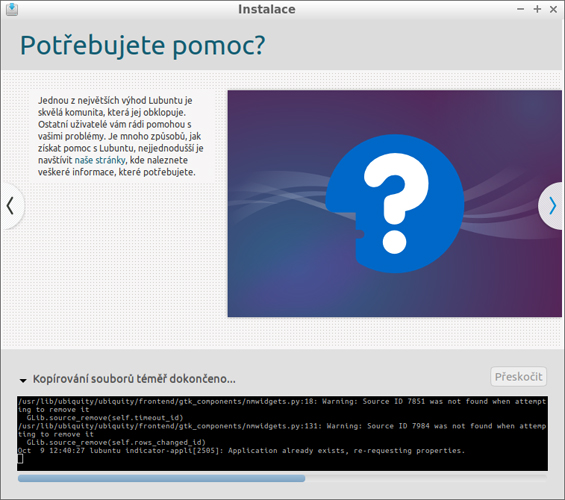This screenshot has height=500, width=565.
Task: Maximize the window with the plus icon
Action: (x=537, y=9)
